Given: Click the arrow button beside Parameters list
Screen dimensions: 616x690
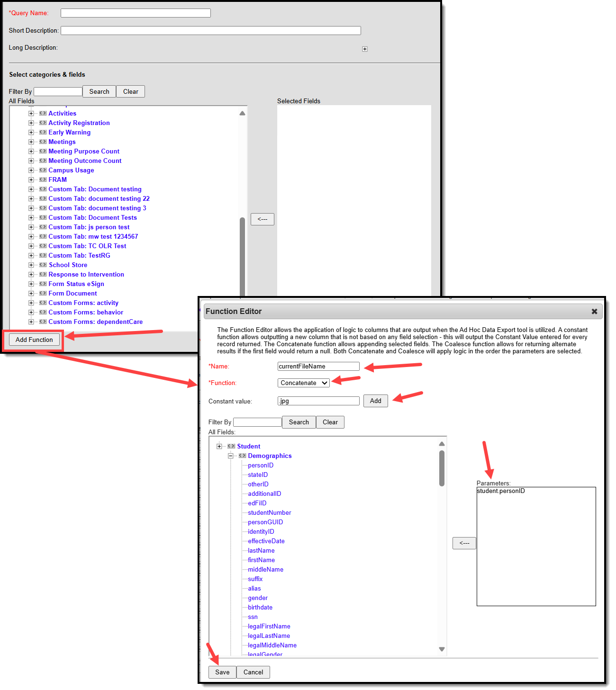Looking at the screenshot, I should (464, 543).
